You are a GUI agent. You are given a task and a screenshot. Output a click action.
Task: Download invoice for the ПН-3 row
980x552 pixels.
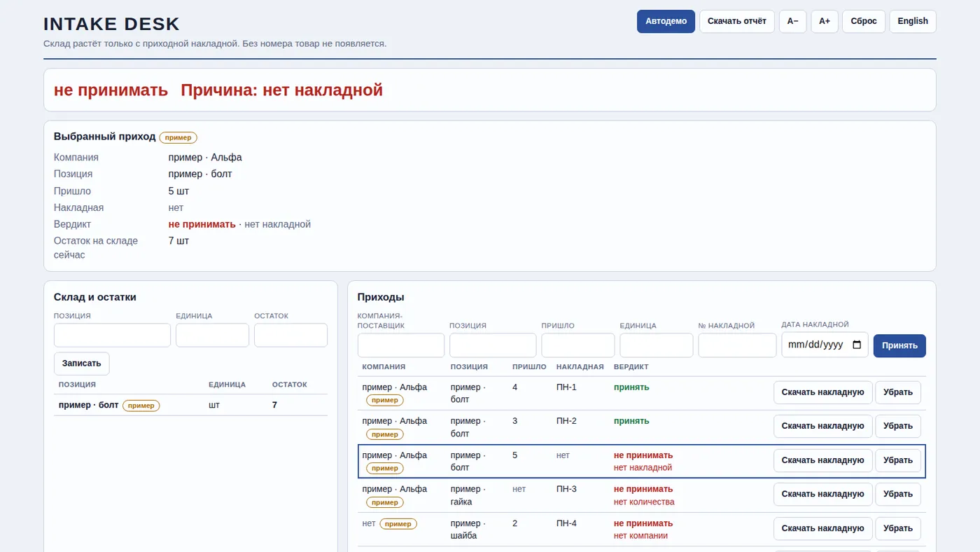822,494
